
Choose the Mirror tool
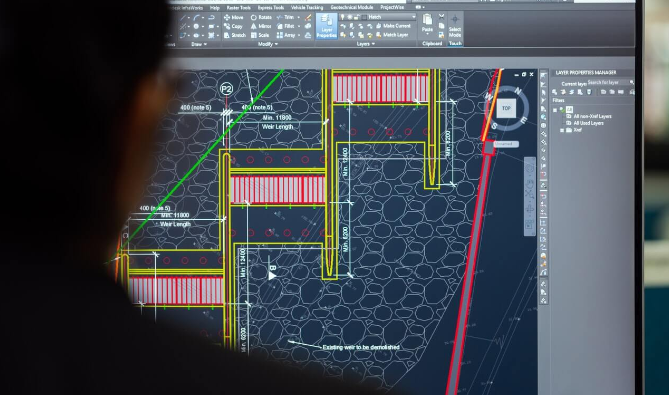click(x=261, y=26)
